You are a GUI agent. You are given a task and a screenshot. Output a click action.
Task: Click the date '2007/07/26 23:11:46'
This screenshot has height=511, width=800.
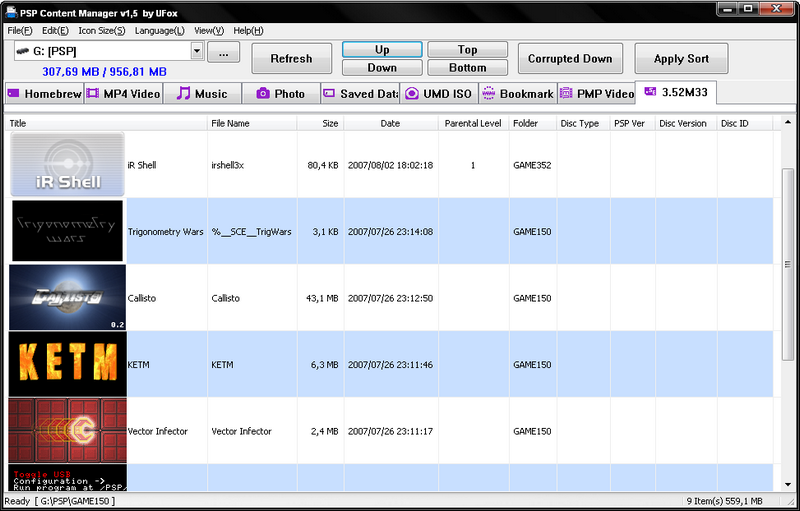(x=390, y=365)
